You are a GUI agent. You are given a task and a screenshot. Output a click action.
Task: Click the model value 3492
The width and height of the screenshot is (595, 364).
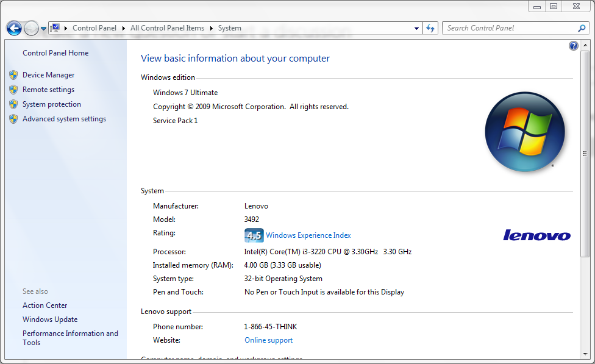[252, 219]
